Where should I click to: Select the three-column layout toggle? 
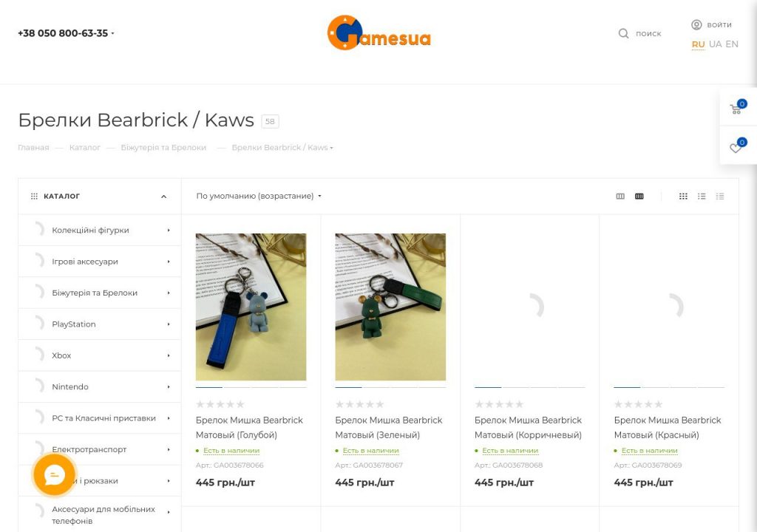pyautogui.click(x=620, y=196)
